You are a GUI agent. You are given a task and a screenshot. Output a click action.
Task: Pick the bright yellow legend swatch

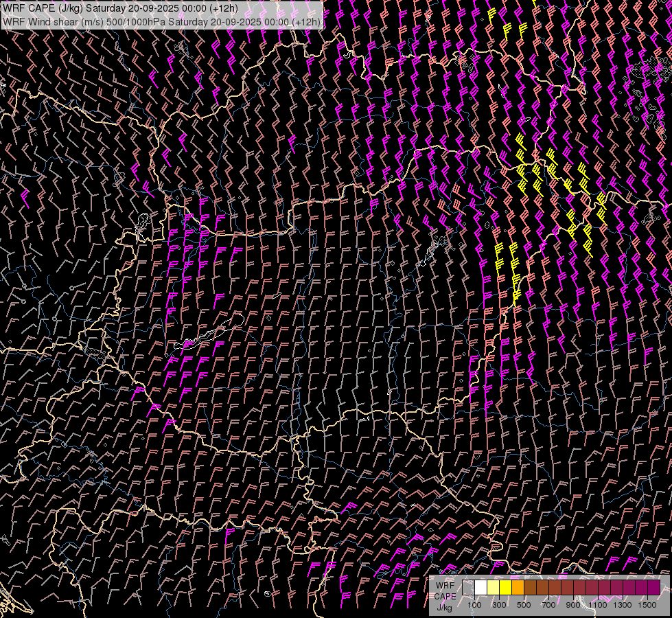(505, 588)
